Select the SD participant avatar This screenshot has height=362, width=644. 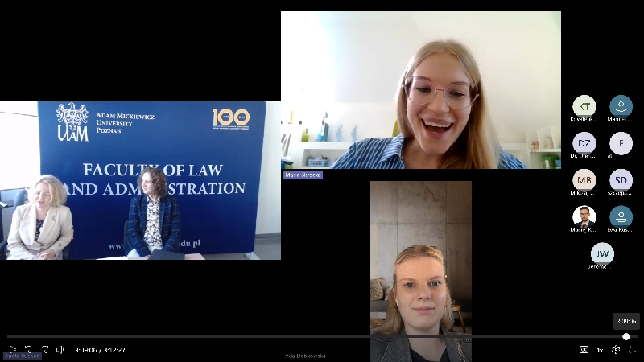(x=621, y=180)
